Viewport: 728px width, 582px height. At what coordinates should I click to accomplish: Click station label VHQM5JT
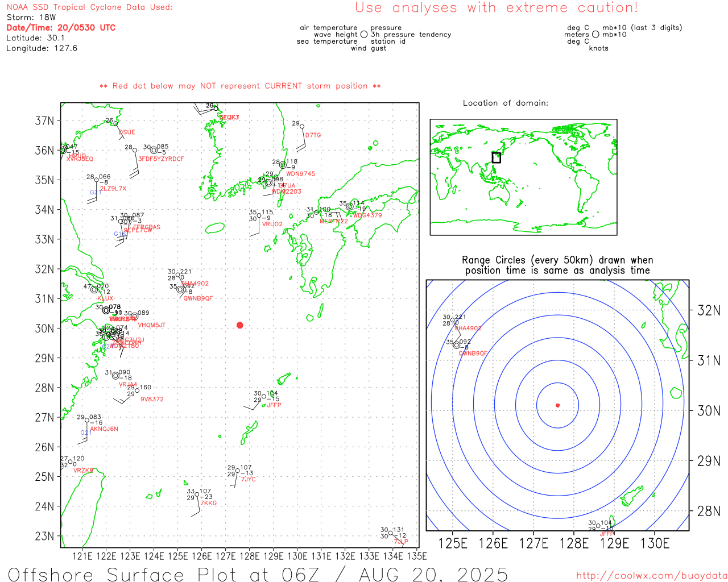[152, 326]
